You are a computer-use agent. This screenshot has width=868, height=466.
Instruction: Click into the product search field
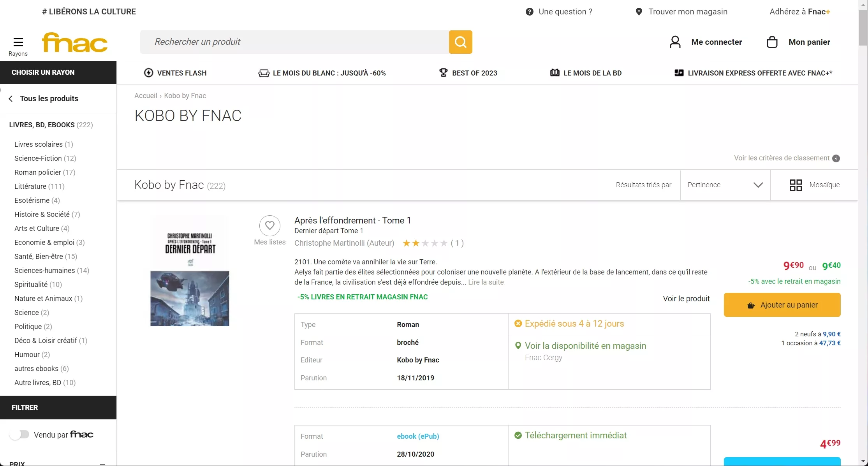(x=294, y=42)
